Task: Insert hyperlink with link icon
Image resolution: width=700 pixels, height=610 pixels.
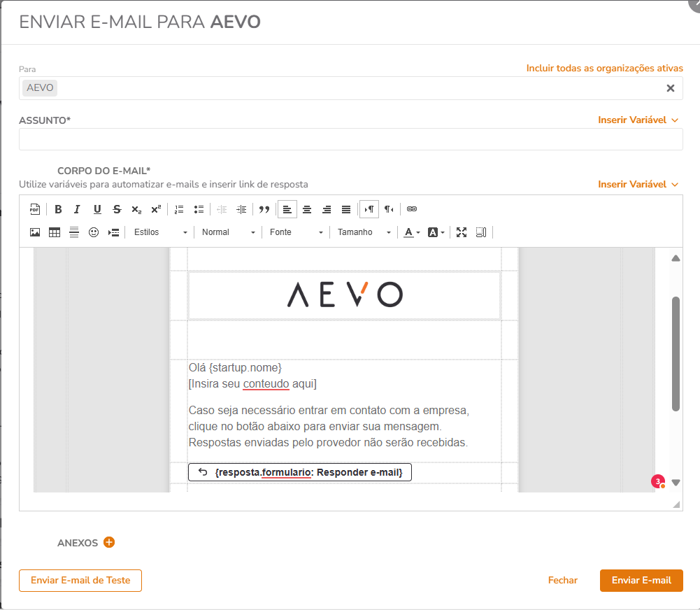Action: click(412, 209)
